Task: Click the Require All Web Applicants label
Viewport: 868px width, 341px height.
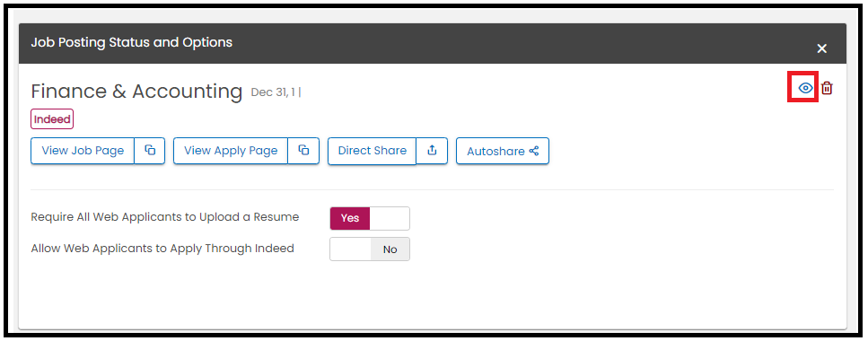Action: (x=165, y=217)
